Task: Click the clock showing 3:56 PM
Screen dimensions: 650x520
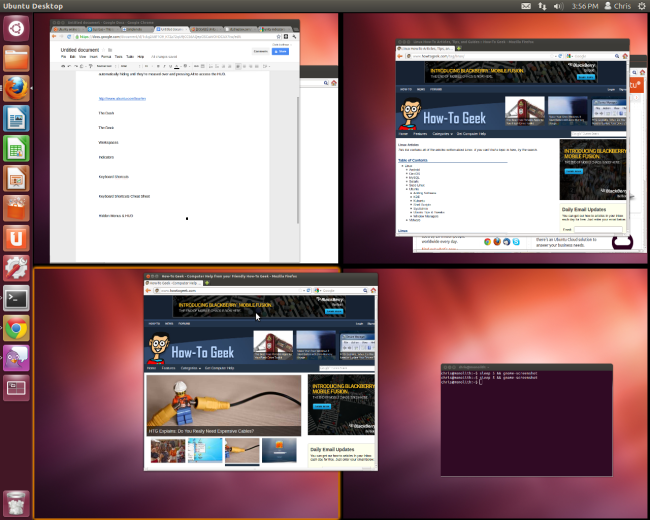Action: pos(585,6)
